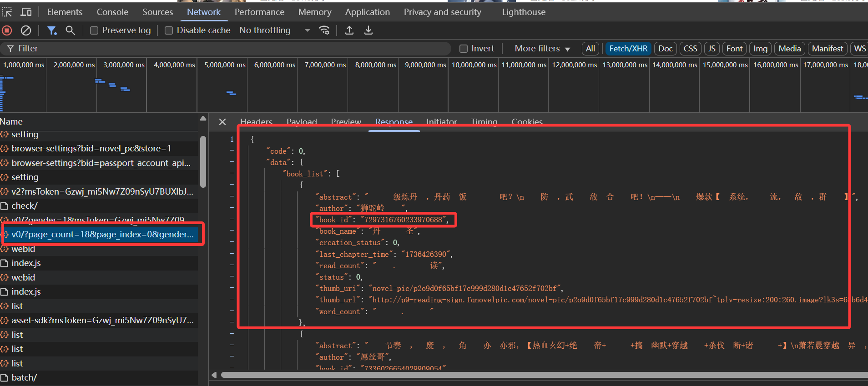Screen dimensions: 868x386
Task: Show the request Initiator tab
Action: (442, 122)
